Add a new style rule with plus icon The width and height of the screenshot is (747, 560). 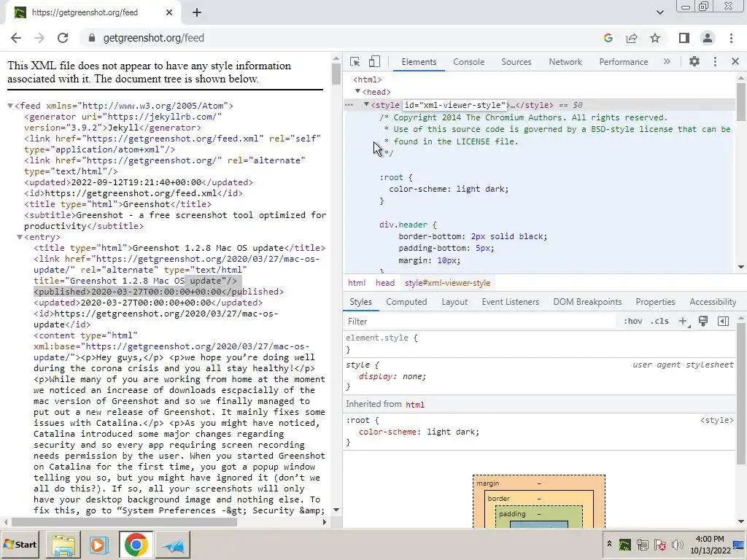tap(683, 322)
